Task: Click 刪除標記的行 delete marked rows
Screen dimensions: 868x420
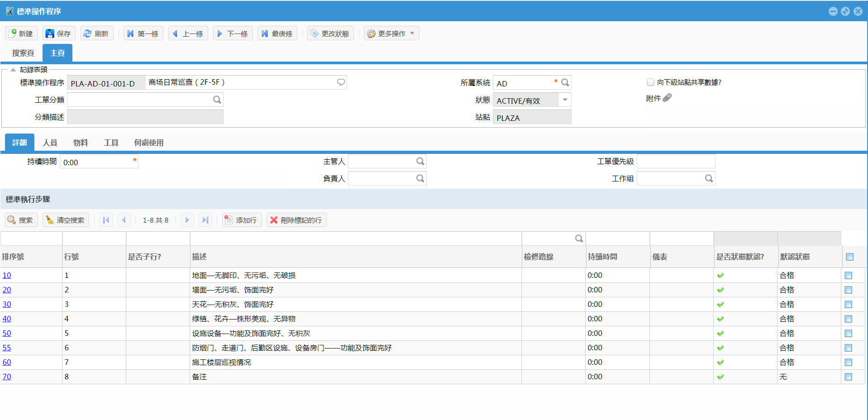Action: click(296, 220)
